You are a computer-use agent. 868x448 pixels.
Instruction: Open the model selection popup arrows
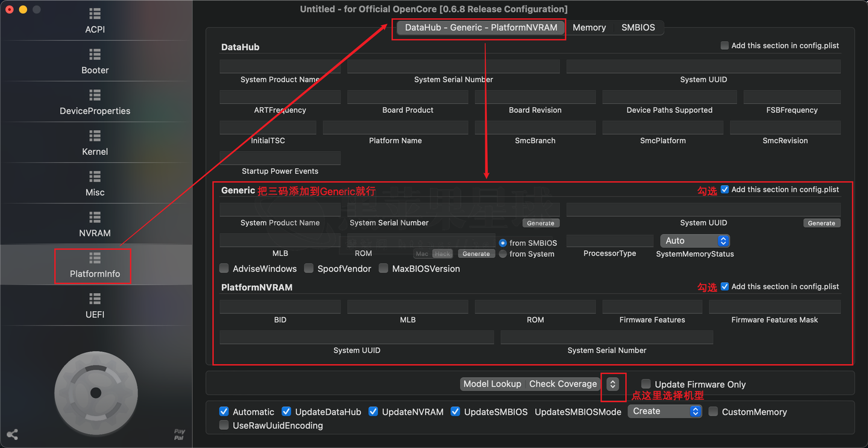pyautogui.click(x=612, y=384)
